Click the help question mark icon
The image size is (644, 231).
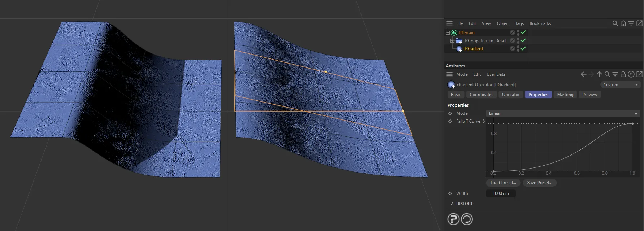pyautogui.click(x=453, y=219)
